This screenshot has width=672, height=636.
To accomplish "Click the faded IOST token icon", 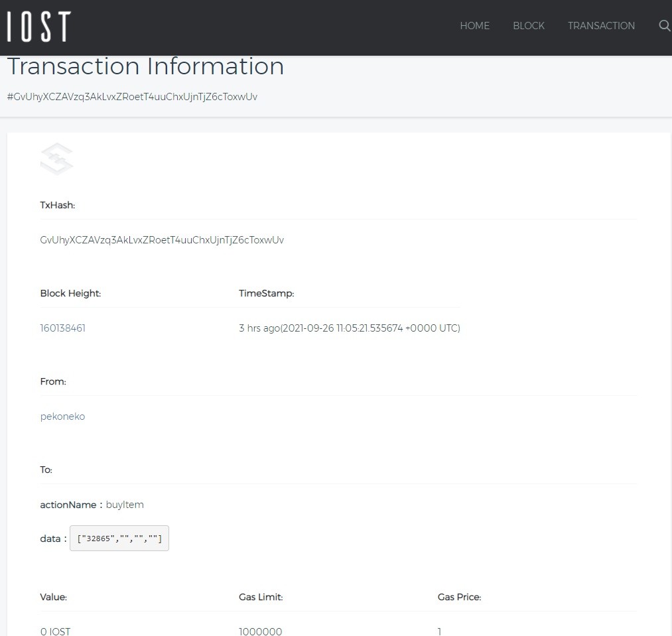I will tap(56, 159).
